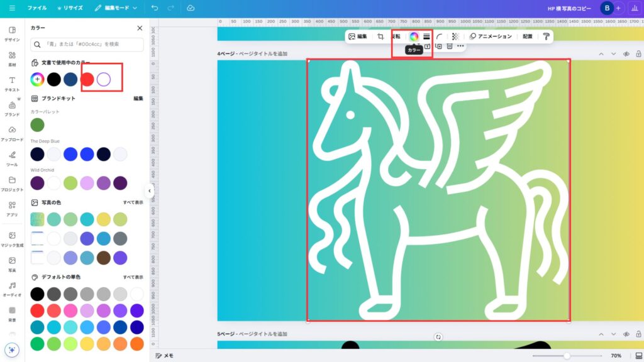Open the transparency checkerboard icon

[x=455, y=36]
